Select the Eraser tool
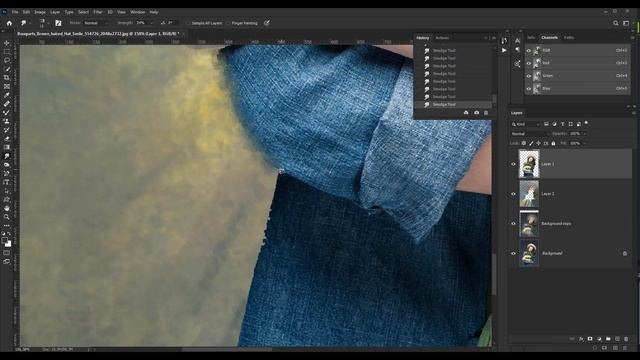This screenshot has height=360, width=640. (7, 138)
